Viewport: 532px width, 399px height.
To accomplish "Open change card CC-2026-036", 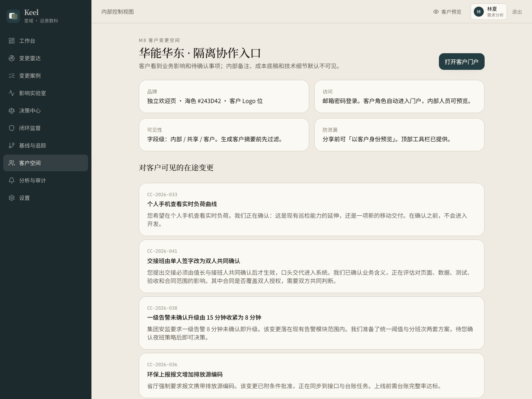I will click(x=312, y=375).
